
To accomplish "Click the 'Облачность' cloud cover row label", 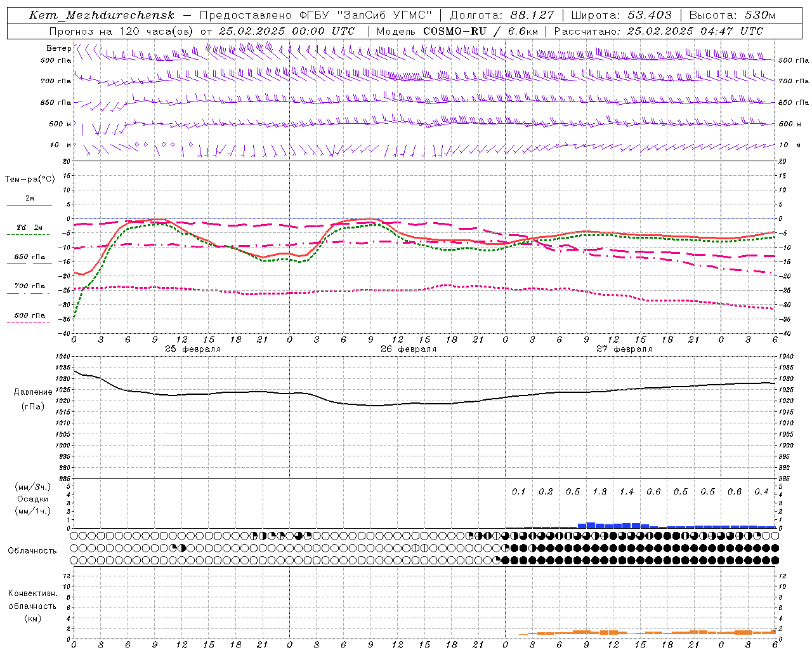I will [32, 550].
